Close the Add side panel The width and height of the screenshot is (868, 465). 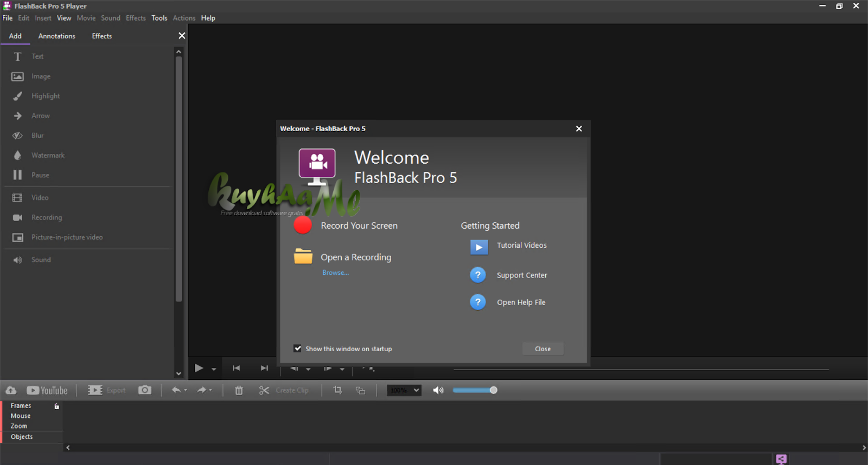click(x=182, y=36)
